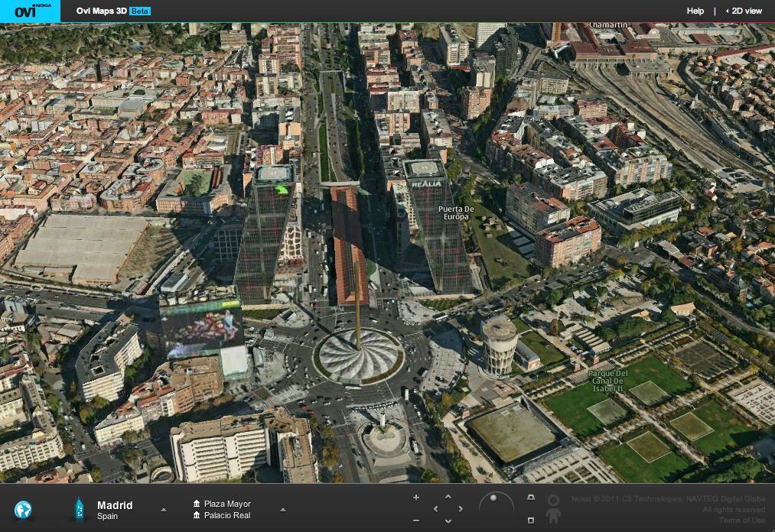Click the globe icon in bottom bar

click(24, 509)
